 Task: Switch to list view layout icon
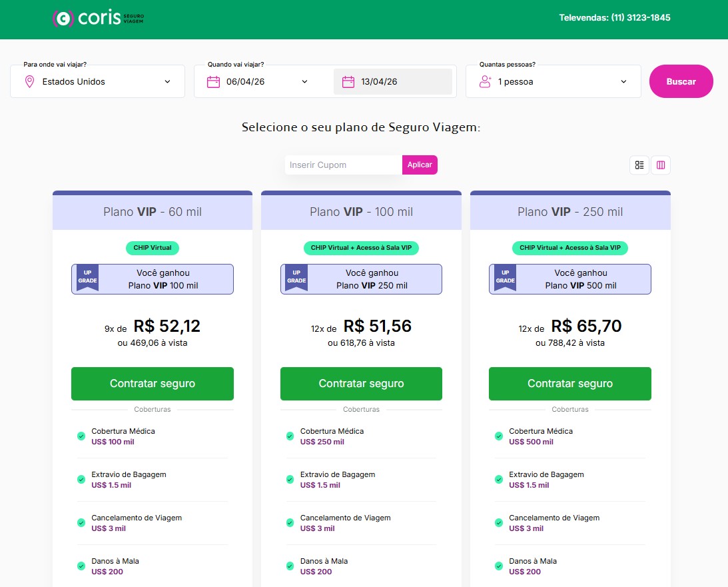tap(639, 165)
